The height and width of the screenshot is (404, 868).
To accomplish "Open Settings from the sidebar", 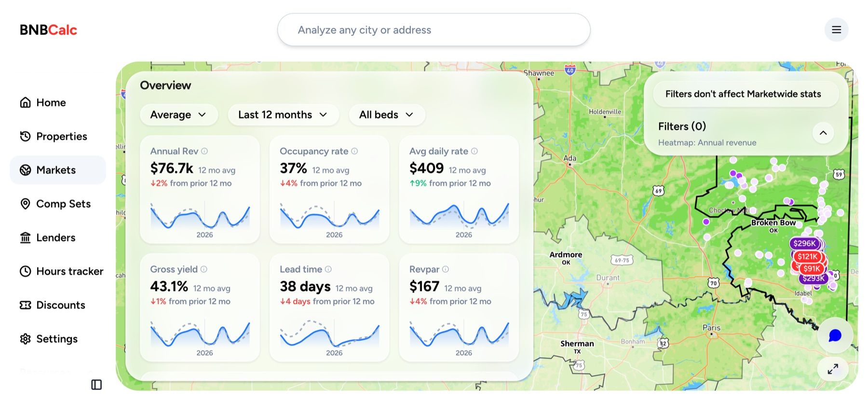I will 58,339.
